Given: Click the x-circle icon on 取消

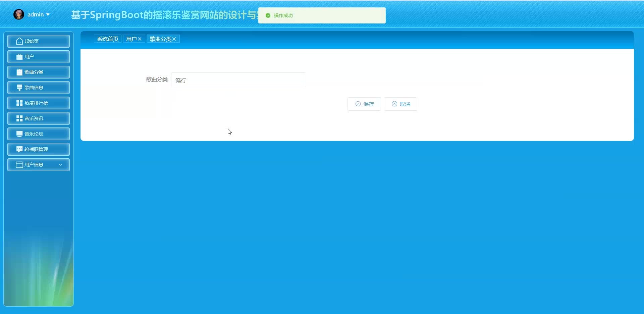Looking at the screenshot, I should pyautogui.click(x=394, y=104).
